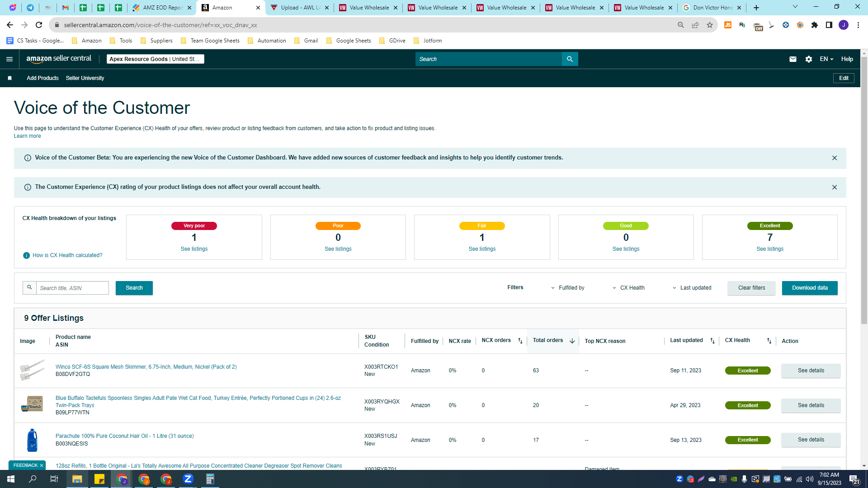868x488 pixels.
Task: Sort by Total orders arrow
Action: (x=572, y=341)
